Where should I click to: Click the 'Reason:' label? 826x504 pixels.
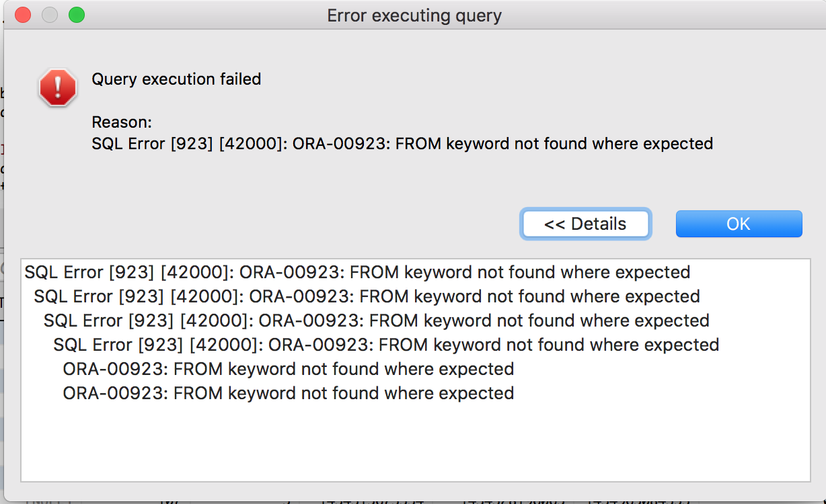[122, 122]
